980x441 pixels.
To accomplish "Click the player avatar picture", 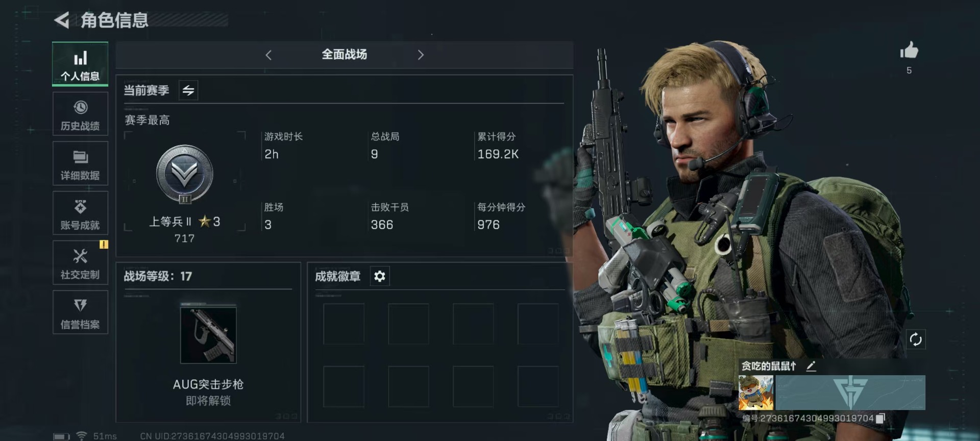I will coord(756,393).
